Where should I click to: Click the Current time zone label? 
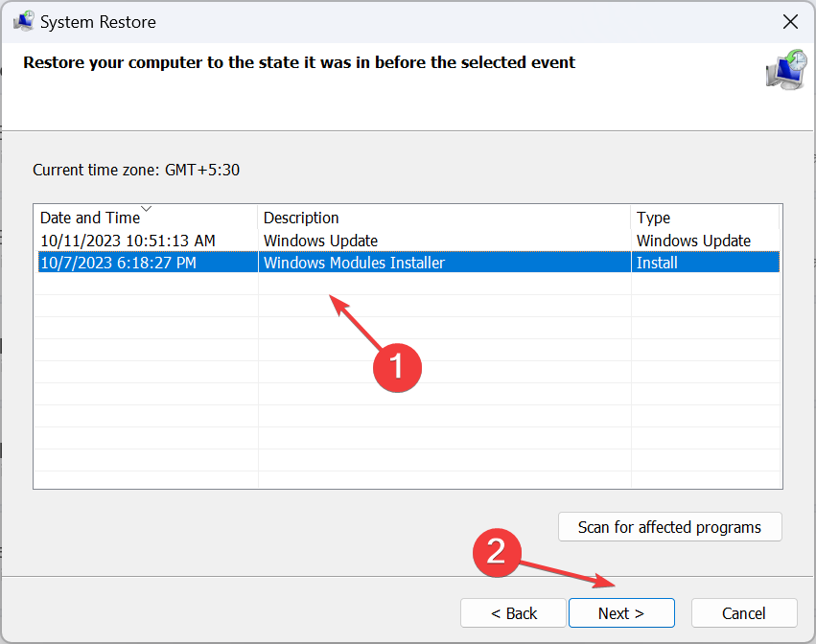coord(136,170)
